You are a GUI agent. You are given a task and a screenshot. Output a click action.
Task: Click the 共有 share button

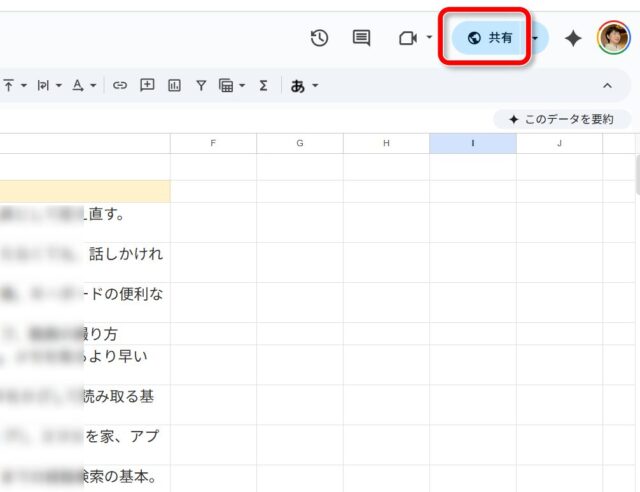click(490, 38)
